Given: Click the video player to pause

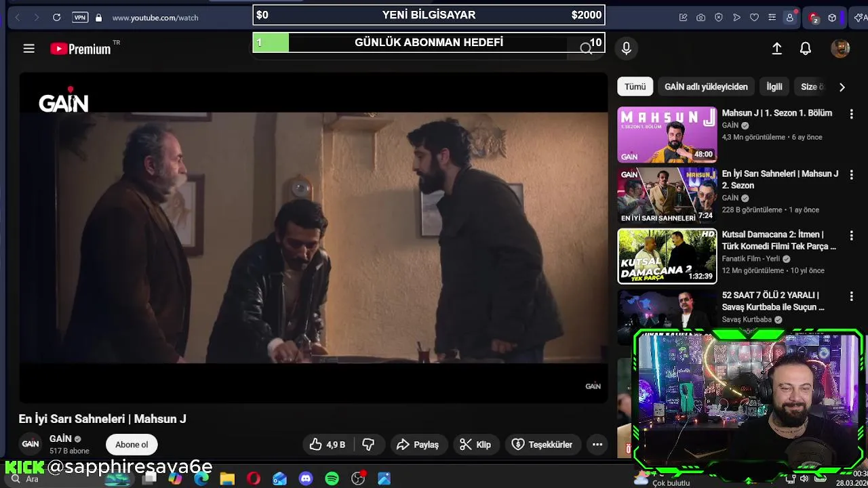Looking at the screenshot, I should pos(313,237).
